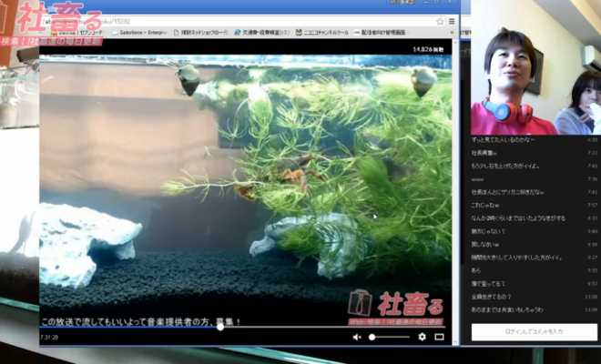Open the 雑談ネットショップ bookmark

pyautogui.click(x=196, y=32)
